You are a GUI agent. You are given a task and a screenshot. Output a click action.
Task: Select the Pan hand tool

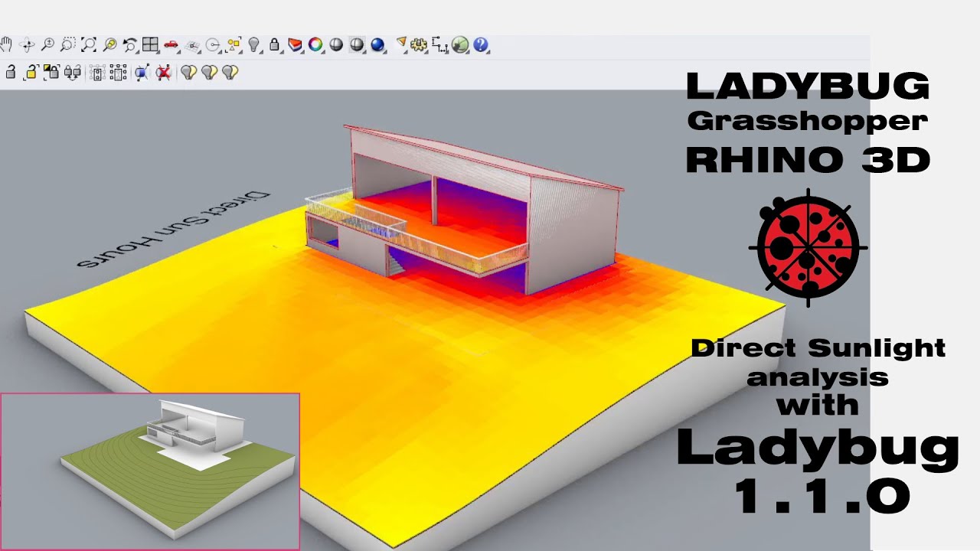pyautogui.click(x=6, y=44)
